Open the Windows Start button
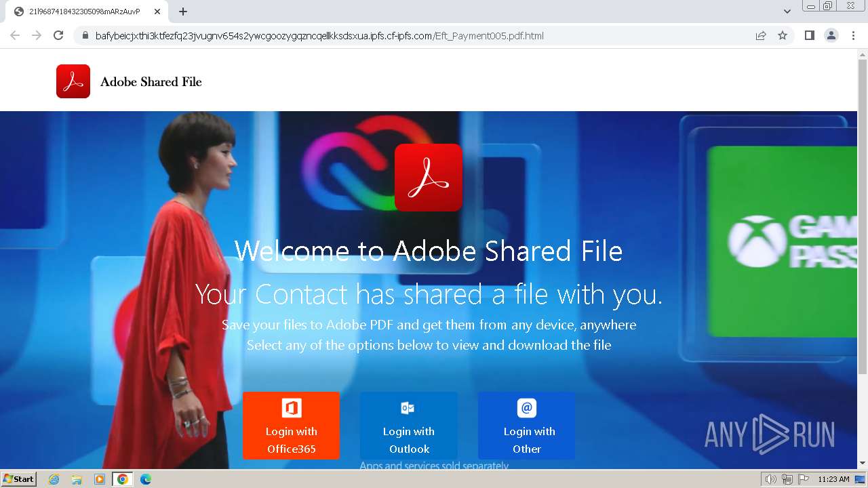This screenshot has width=868, height=488. point(19,479)
